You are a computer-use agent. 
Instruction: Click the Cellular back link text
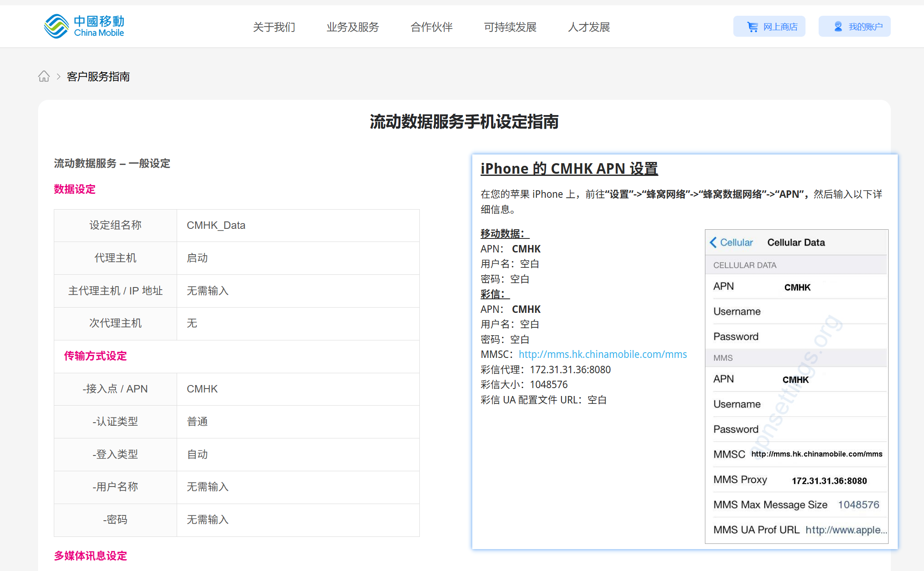tap(736, 242)
